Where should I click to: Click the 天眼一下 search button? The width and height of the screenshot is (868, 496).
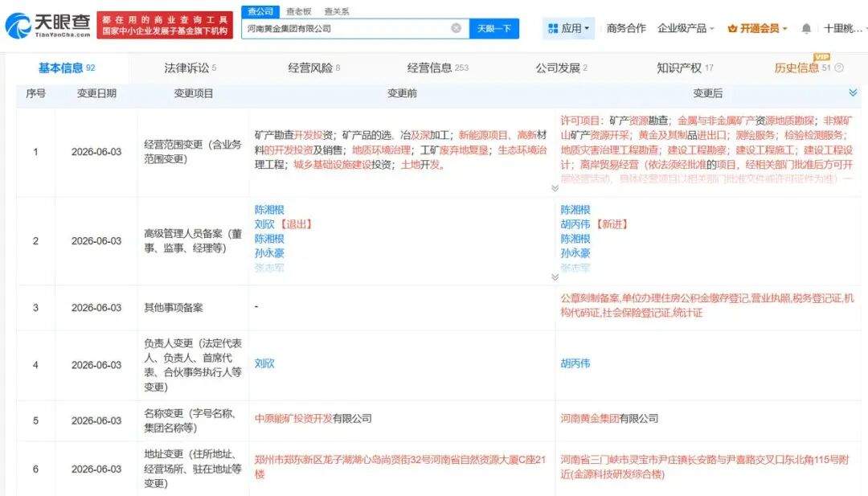[493, 28]
